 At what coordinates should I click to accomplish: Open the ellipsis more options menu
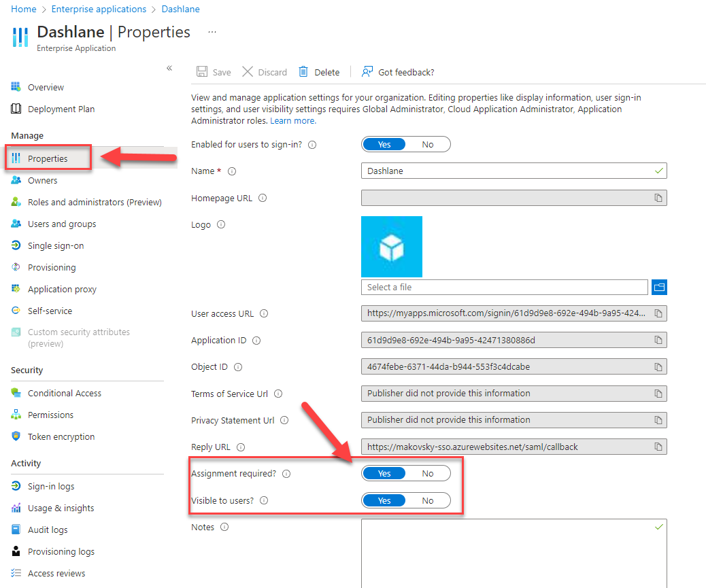tap(212, 32)
